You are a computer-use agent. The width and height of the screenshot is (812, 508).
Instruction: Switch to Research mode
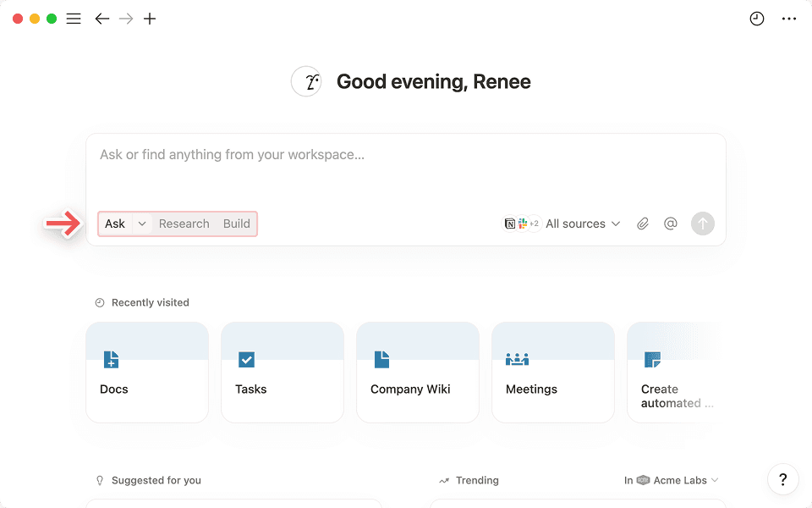coord(184,224)
